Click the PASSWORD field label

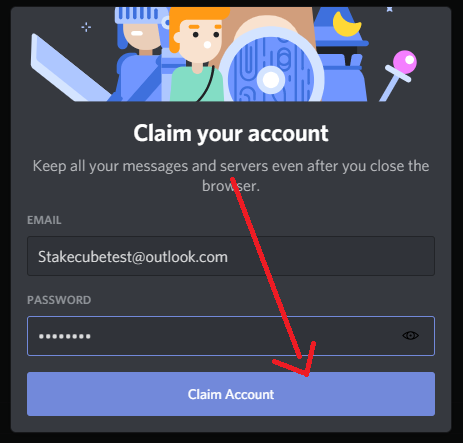pos(59,300)
